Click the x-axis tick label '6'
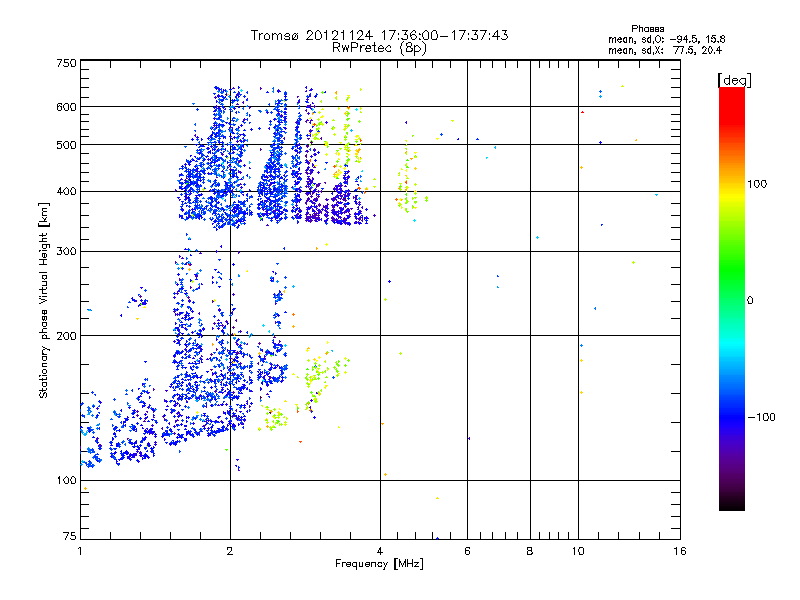This screenshot has height=600, width=800. 467,551
